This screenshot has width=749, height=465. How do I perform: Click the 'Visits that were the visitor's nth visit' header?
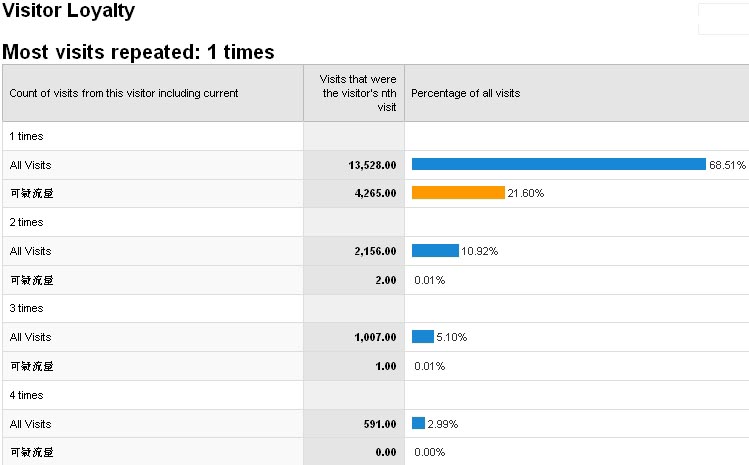pos(354,93)
